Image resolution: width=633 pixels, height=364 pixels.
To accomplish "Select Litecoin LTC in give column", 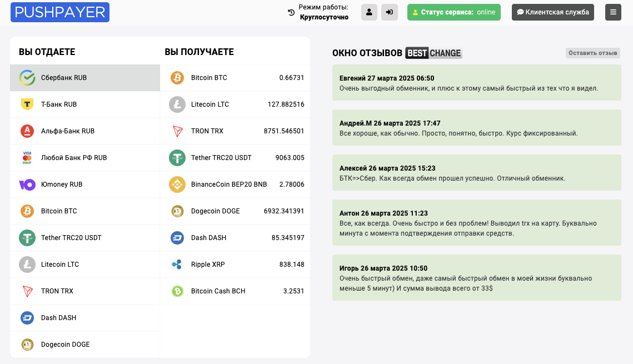I will click(x=85, y=265).
